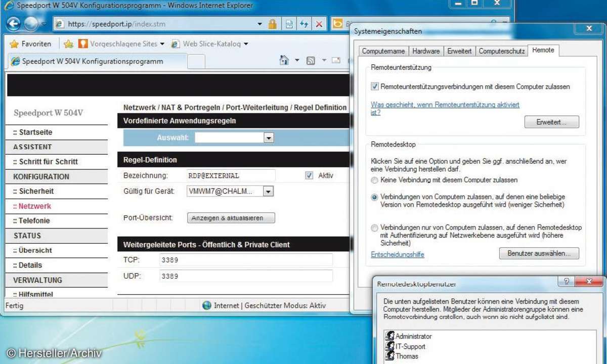The width and height of the screenshot is (607, 364).
Task: Select the IT-Support user entry
Action: pyautogui.click(x=405, y=346)
